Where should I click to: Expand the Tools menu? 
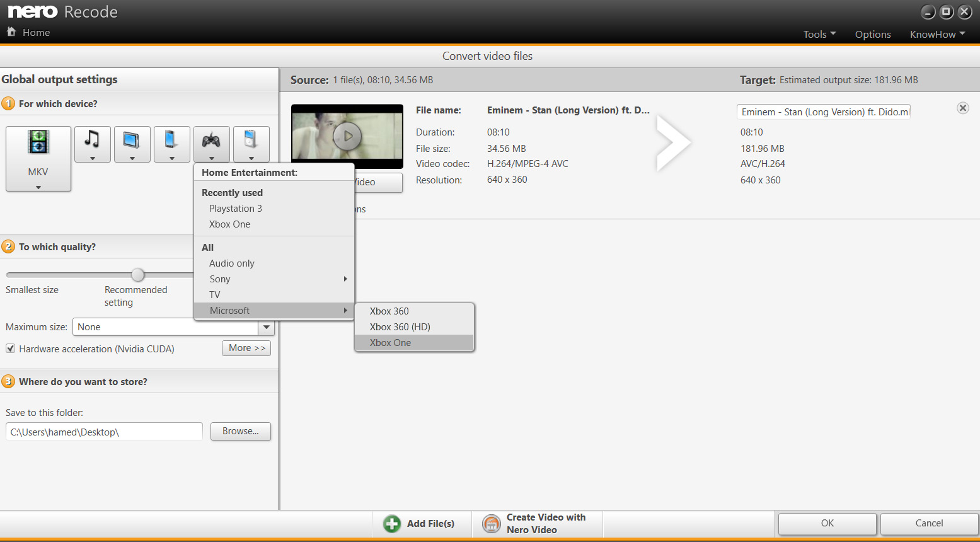[x=819, y=34]
